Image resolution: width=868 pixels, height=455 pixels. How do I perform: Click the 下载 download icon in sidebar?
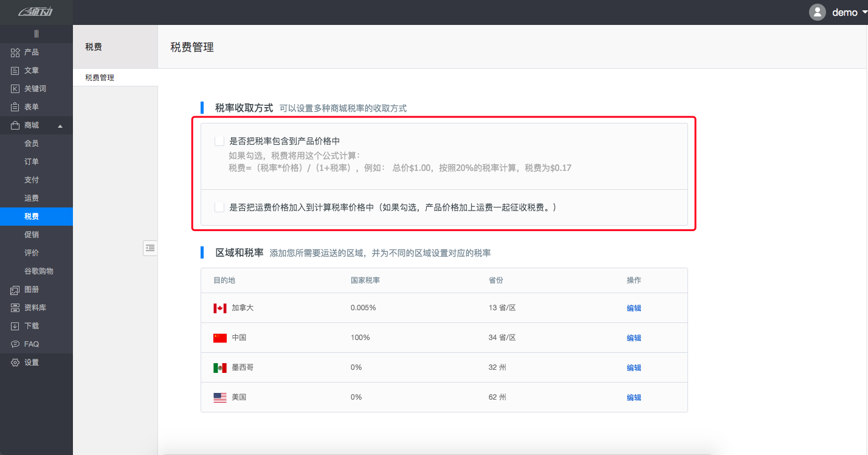pos(15,326)
